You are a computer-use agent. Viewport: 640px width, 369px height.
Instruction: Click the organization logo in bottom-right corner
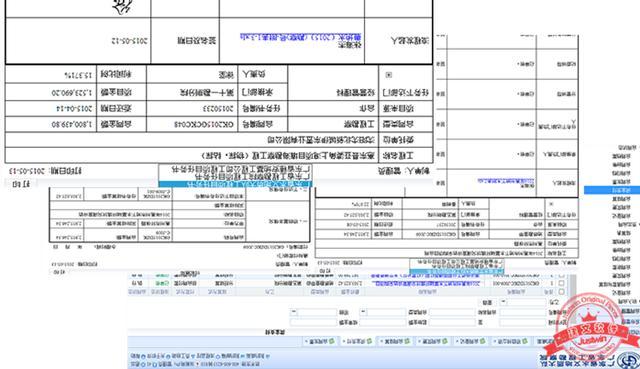pos(629,361)
